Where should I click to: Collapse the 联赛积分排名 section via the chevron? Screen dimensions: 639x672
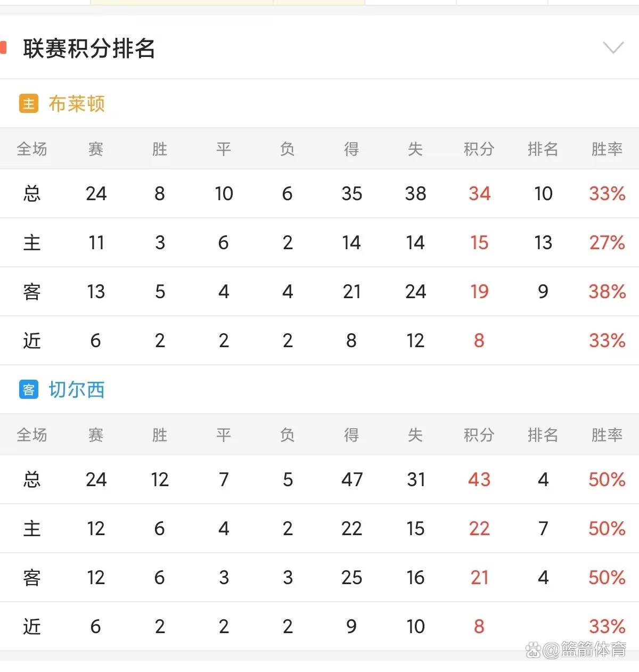(613, 48)
